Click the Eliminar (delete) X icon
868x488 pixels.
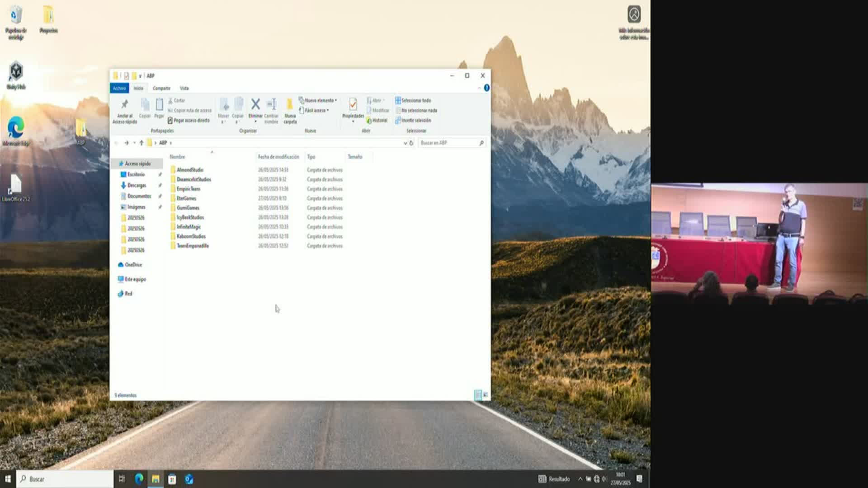tap(255, 105)
